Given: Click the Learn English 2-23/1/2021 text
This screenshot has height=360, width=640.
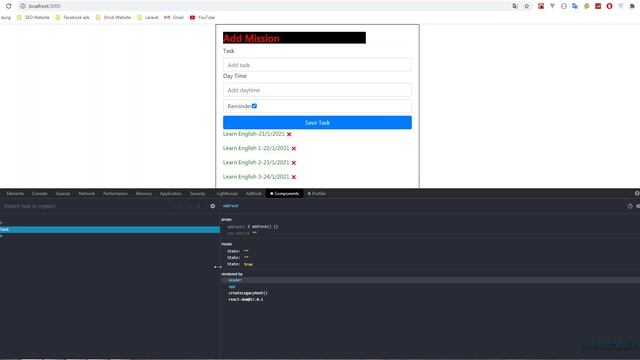Looking at the screenshot, I should [256, 162].
